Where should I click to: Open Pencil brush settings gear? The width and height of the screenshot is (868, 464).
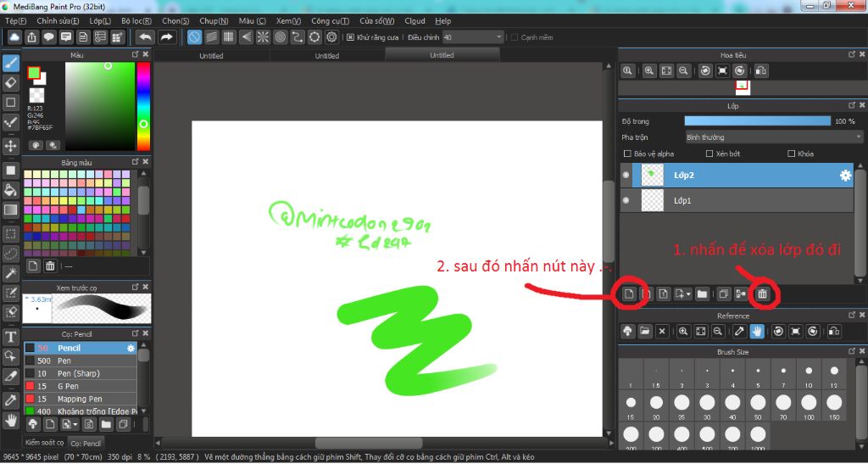131,349
